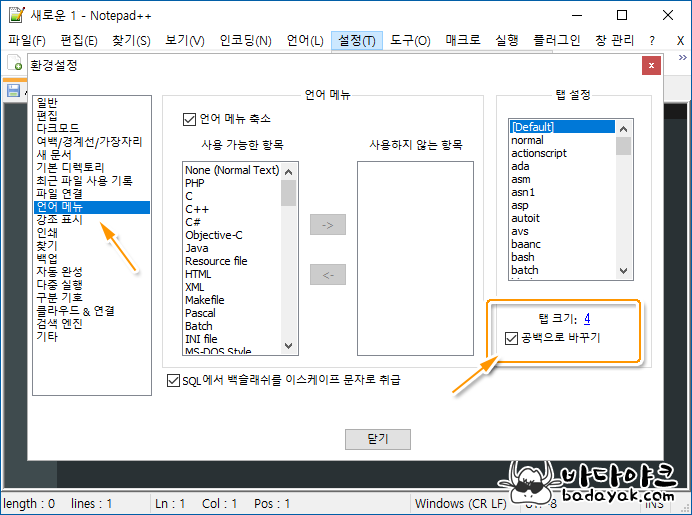
Task: Select 일반 in settings category list
Action: point(92,103)
